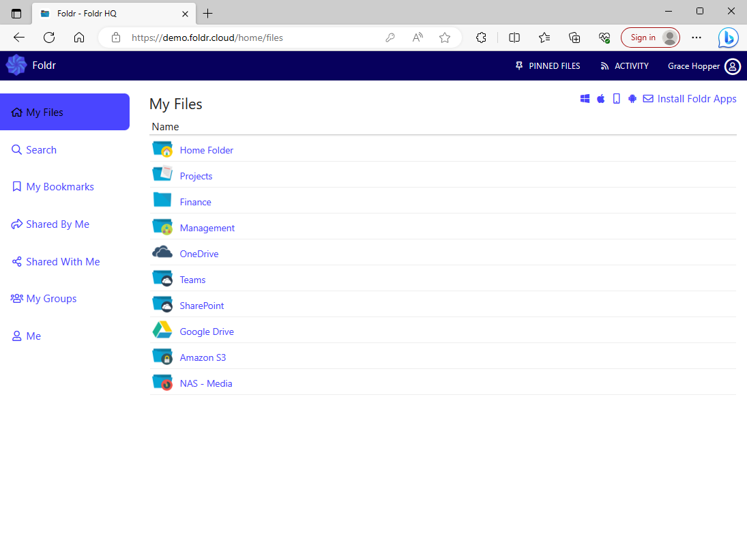Click the Name column header
Viewport: 747px width, 560px height.
165,127
